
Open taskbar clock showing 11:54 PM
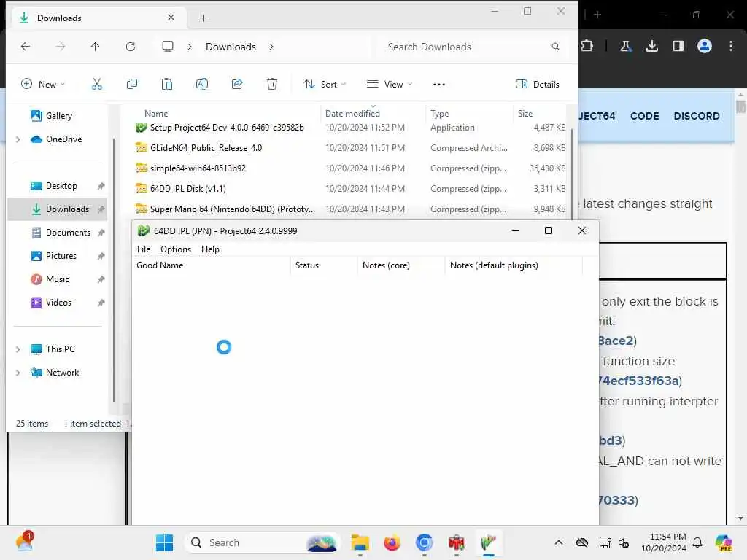(x=664, y=542)
